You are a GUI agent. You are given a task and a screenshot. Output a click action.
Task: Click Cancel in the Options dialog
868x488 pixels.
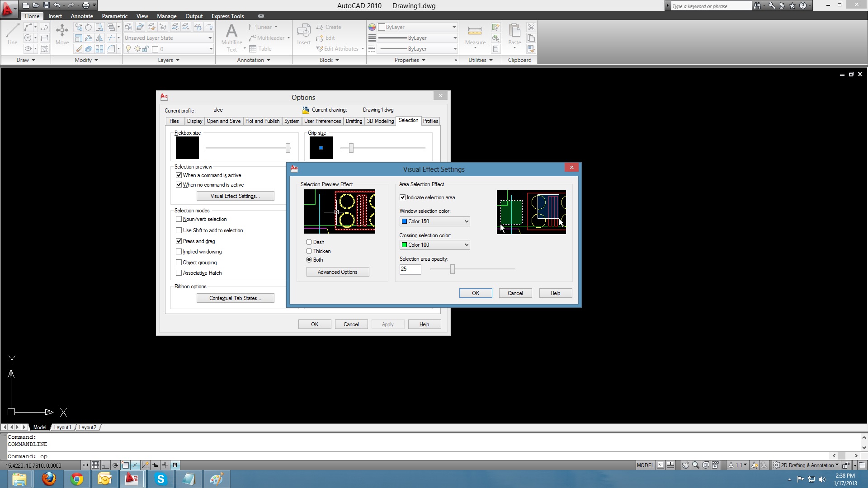pyautogui.click(x=351, y=324)
